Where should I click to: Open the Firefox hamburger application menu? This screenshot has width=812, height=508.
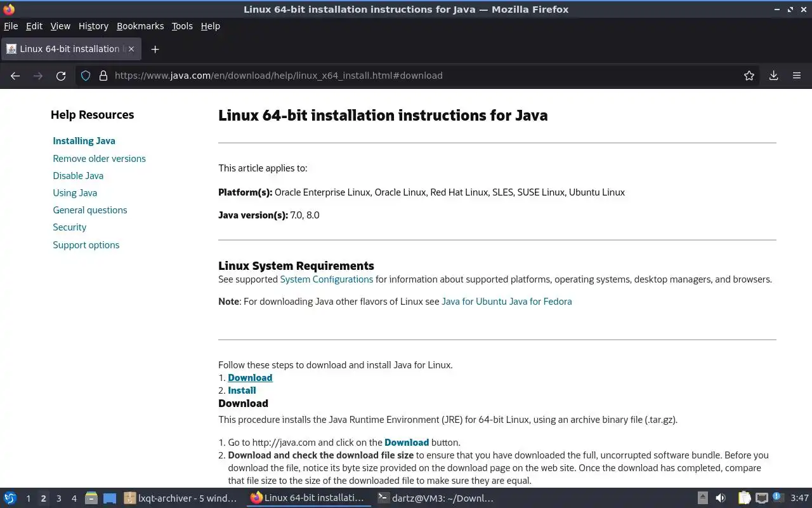click(797, 76)
